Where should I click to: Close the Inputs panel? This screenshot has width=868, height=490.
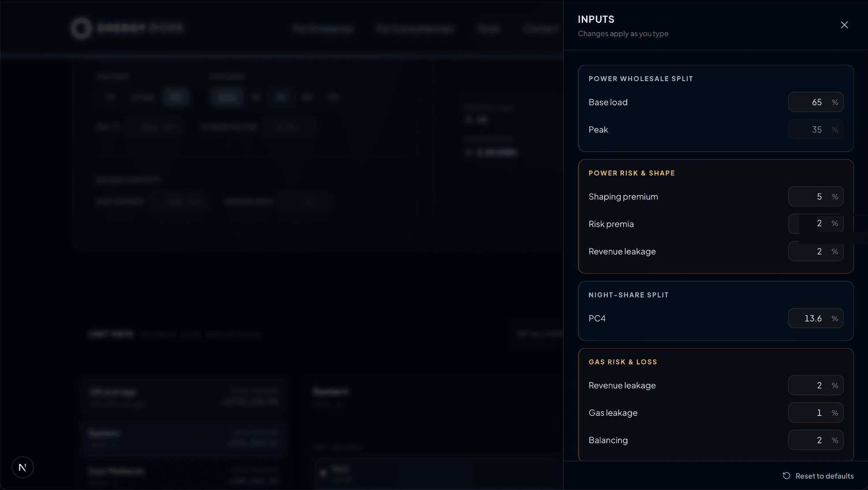pos(844,25)
